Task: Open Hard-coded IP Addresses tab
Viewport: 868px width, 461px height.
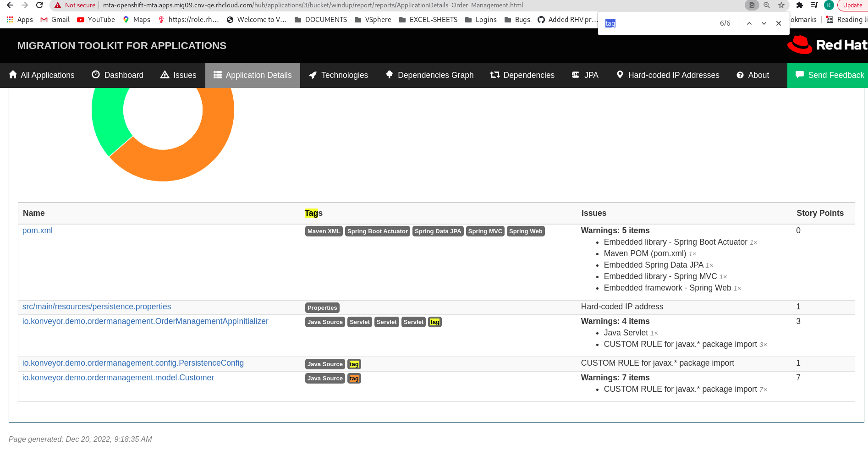Action: point(668,75)
